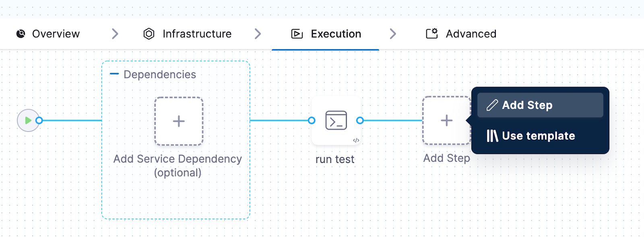Click the Advanced gear-box icon
This screenshot has width=644, height=237.
point(432,33)
